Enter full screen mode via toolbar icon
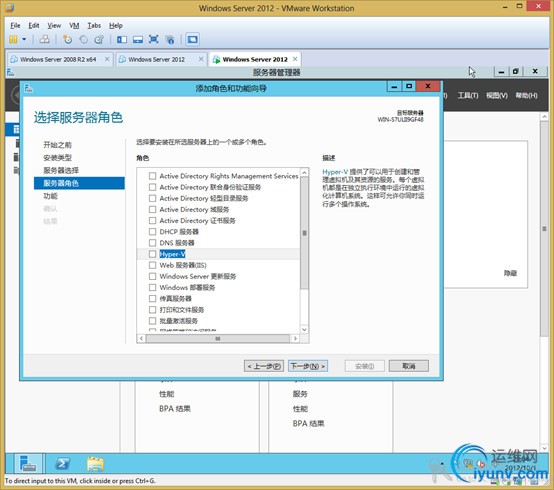This screenshot has height=490, width=554. pyautogui.click(x=154, y=39)
